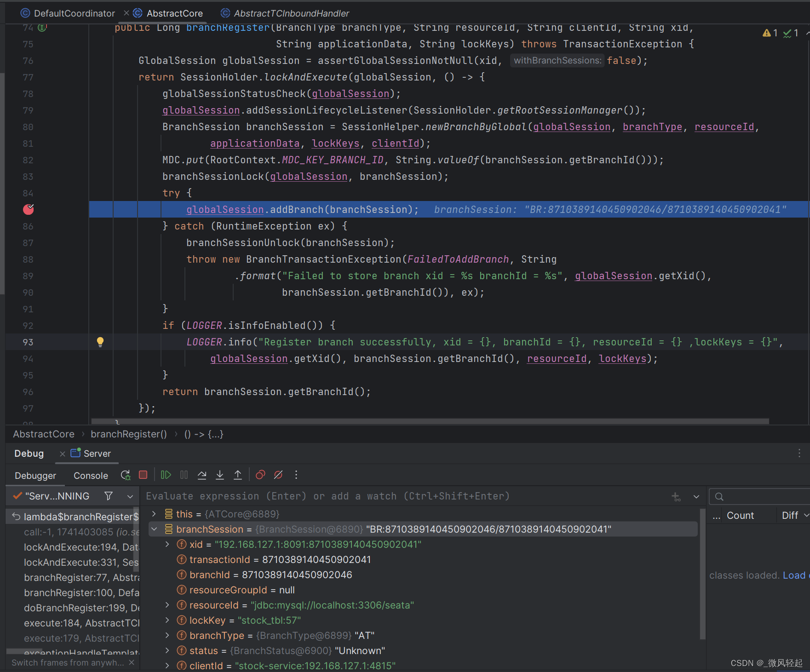Expand the 'this' variable node

154,514
